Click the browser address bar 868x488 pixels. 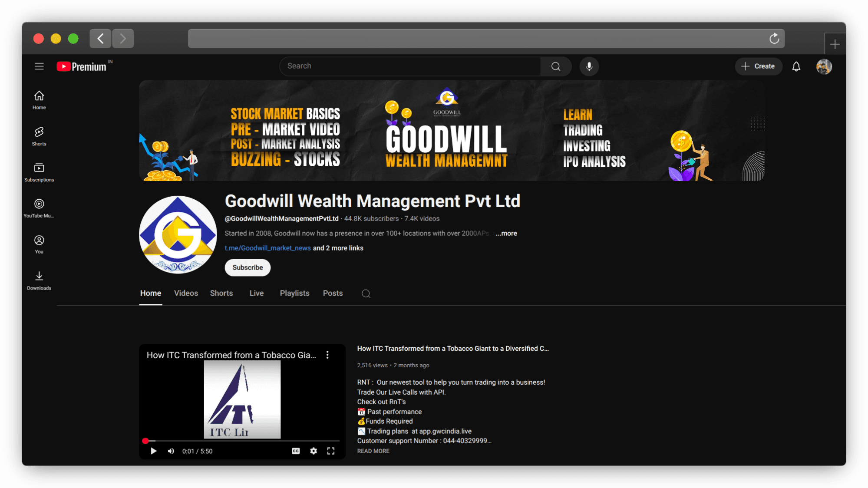point(486,39)
